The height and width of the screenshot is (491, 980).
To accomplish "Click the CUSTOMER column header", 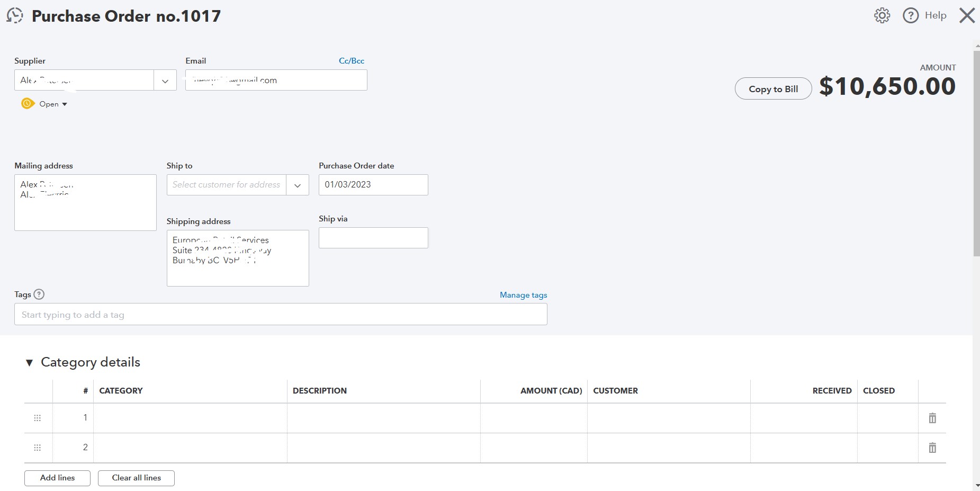I will pyautogui.click(x=615, y=391).
